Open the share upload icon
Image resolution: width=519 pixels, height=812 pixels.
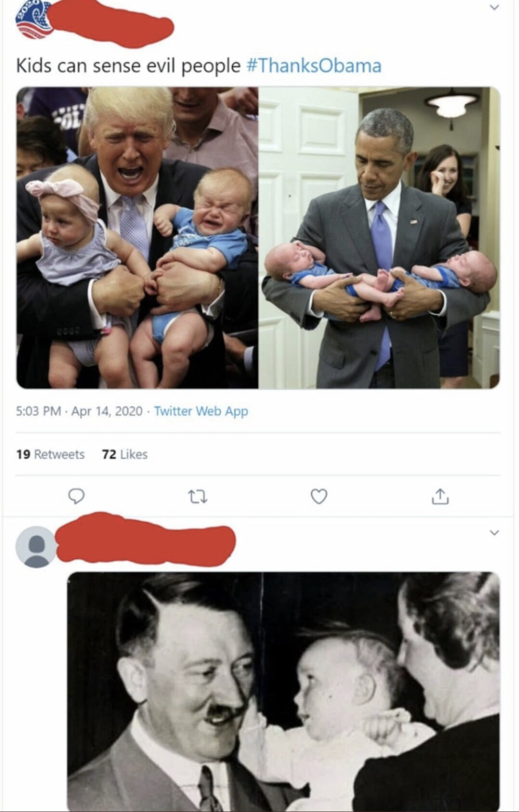pyautogui.click(x=440, y=496)
